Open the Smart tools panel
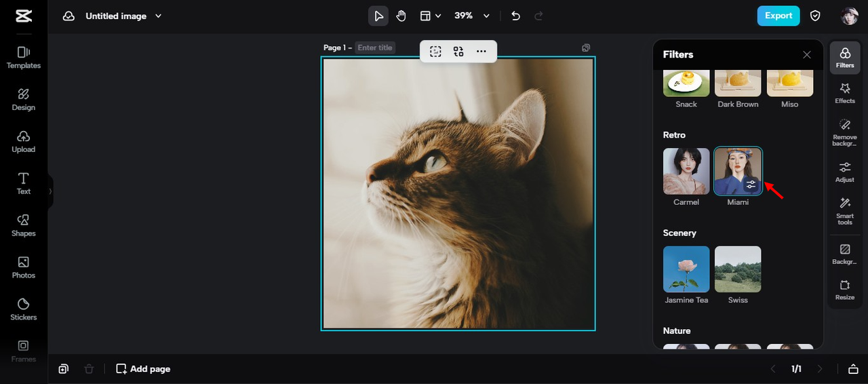868x384 pixels. (x=845, y=211)
